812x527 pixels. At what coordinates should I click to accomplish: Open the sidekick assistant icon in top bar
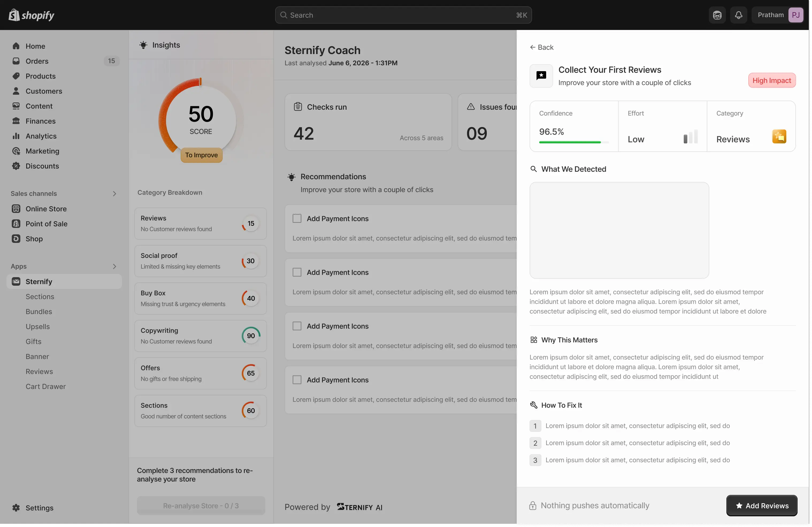click(717, 15)
